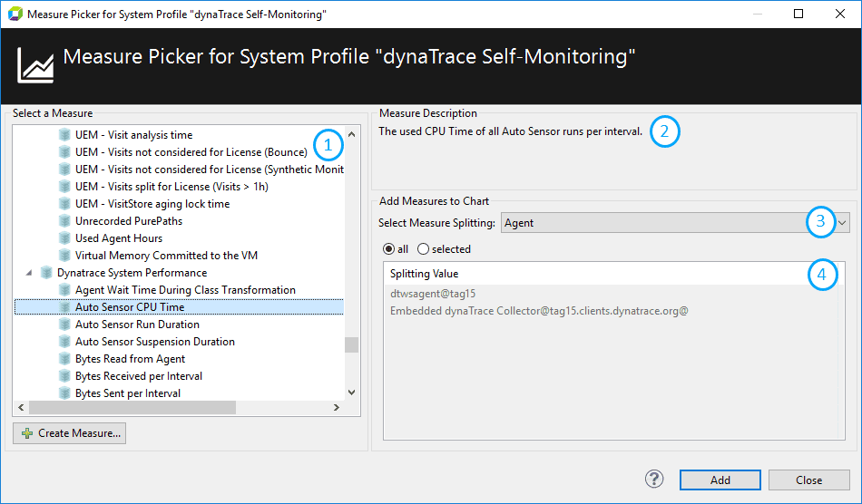
Task: Click icon next to Visits not considered Synthetic Monit
Action: tap(64, 170)
